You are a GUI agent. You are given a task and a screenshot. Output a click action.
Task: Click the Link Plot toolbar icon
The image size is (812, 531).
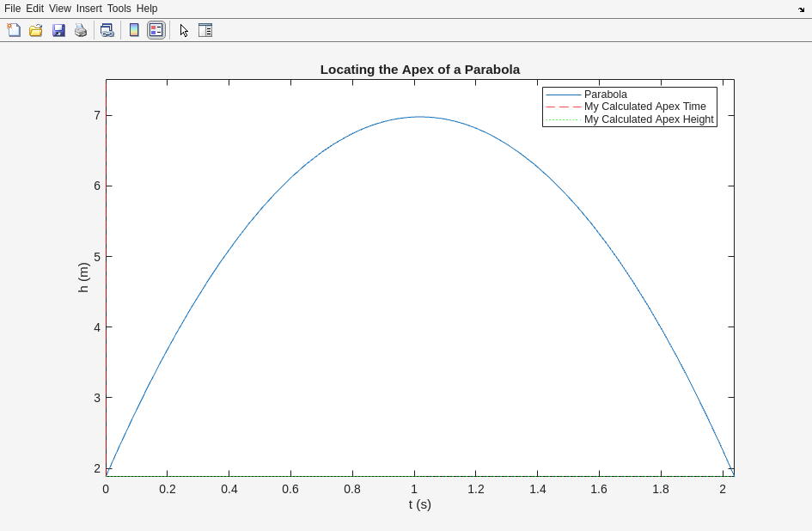[107, 30]
